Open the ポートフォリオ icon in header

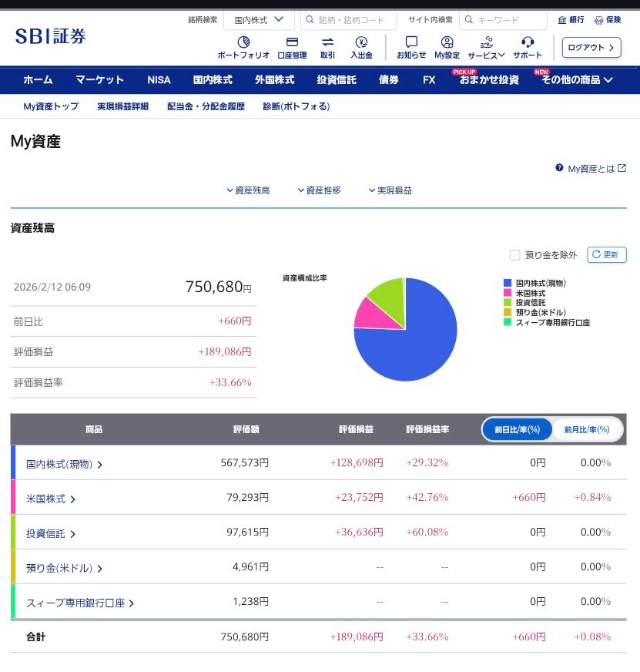(x=243, y=42)
